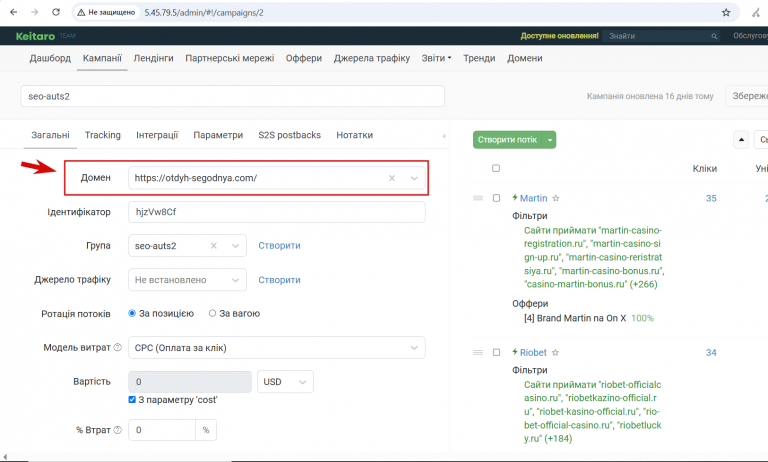This screenshot has width=768, height=462.
Task: Check the Riobet stream checkbox
Action: click(x=496, y=353)
